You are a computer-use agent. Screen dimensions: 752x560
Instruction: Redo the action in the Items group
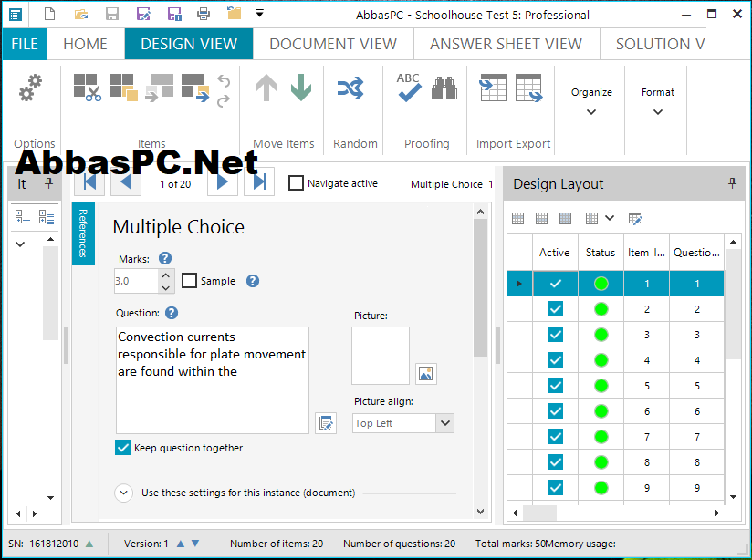point(224,100)
